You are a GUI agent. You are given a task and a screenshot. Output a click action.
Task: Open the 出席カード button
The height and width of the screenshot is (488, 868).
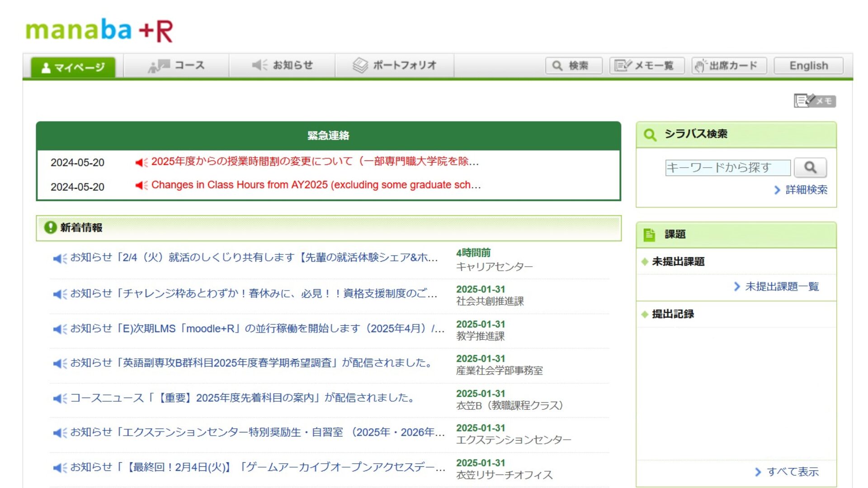coord(729,66)
